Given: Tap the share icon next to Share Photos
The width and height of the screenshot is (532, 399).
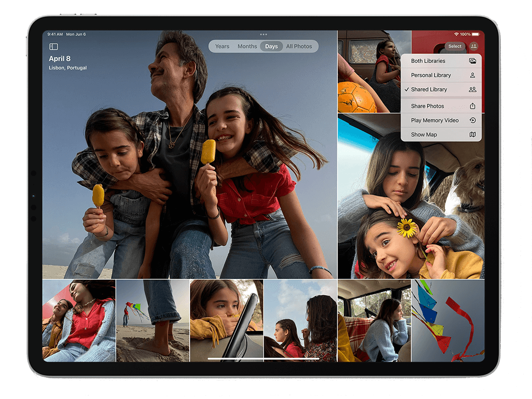Looking at the screenshot, I should click(x=473, y=106).
